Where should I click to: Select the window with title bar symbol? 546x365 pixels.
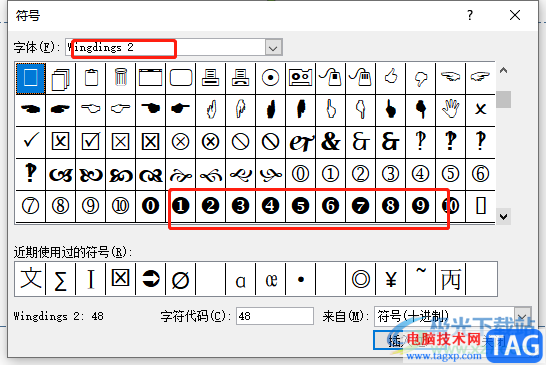pos(150,79)
